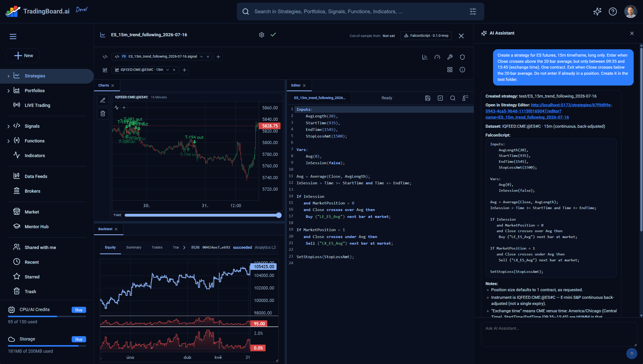Image resolution: width=643 pixels, height=364 pixels.
Task: Switch to Equity backtest tab
Action: pos(110,247)
